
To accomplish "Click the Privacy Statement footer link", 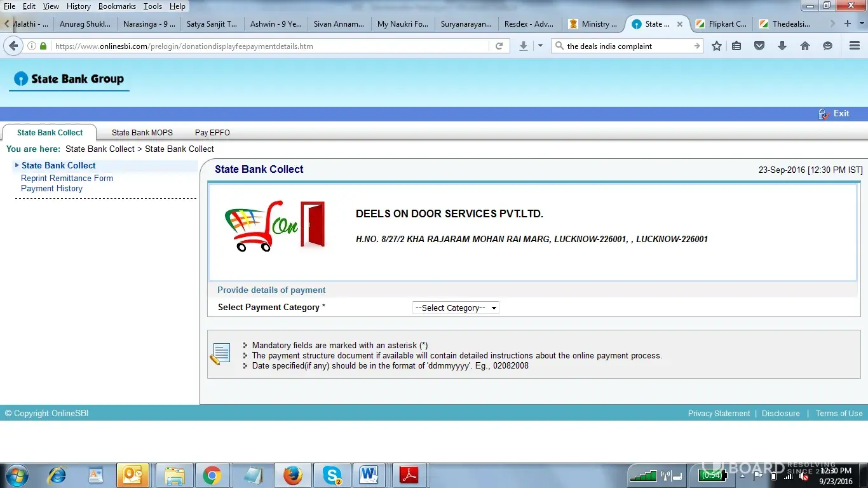I will pyautogui.click(x=719, y=414).
